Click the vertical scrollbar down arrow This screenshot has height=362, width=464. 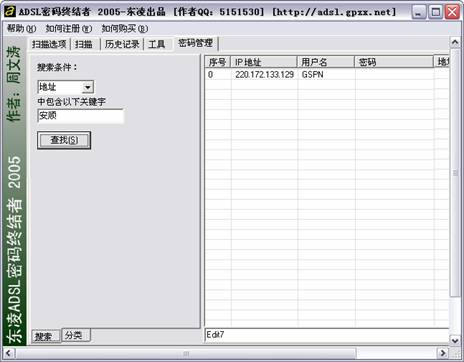455,340
